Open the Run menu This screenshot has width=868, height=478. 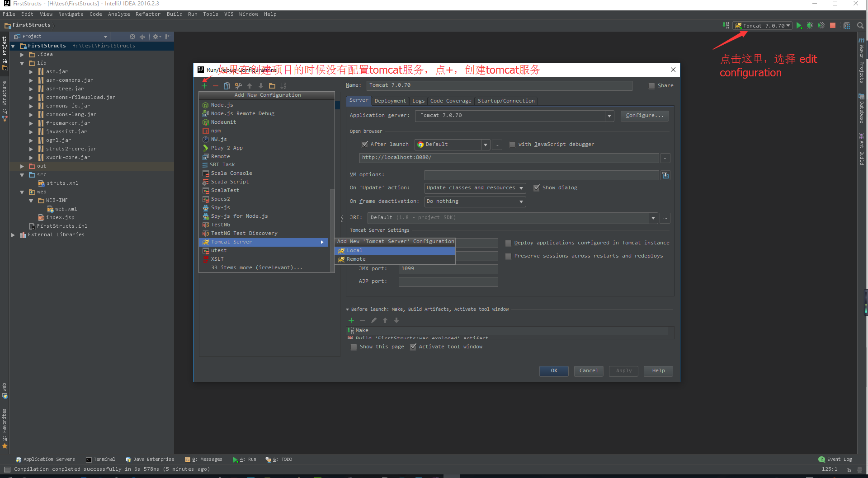coord(193,14)
